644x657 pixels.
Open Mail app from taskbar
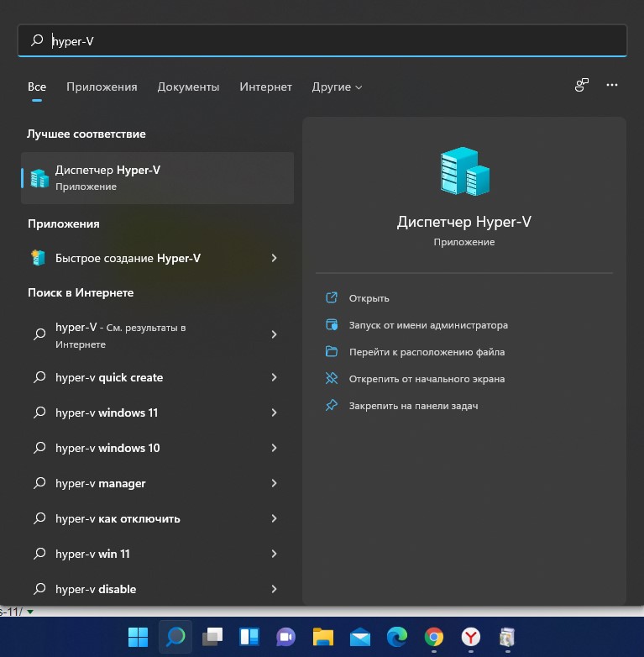(x=360, y=638)
